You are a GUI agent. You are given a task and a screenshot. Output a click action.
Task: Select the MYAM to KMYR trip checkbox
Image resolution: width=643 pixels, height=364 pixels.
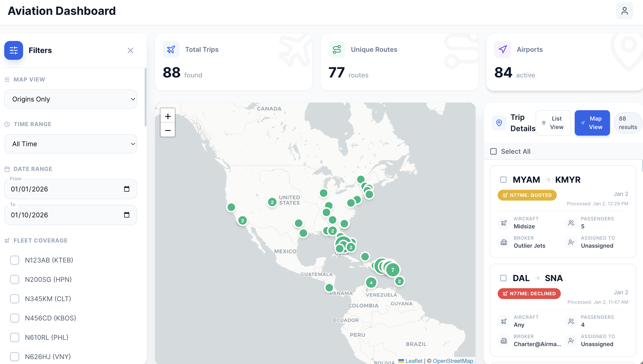click(503, 179)
